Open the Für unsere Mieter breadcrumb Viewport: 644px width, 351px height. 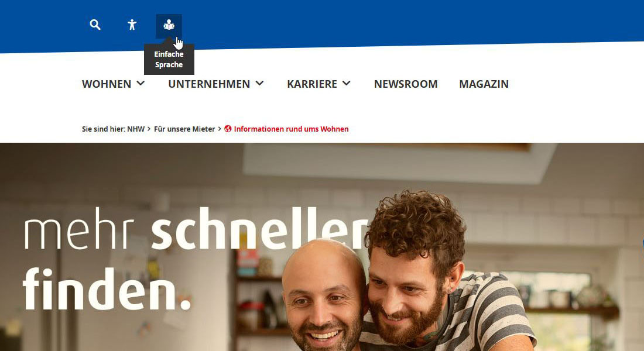click(x=184, y=129)
